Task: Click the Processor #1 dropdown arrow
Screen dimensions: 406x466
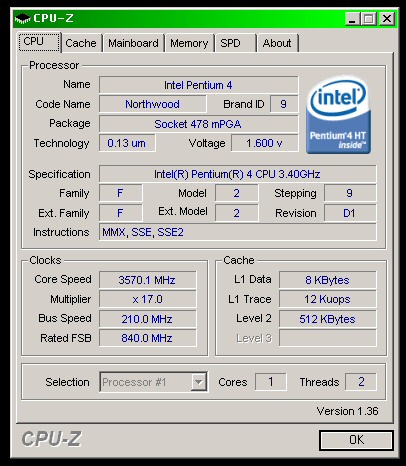Action: 198,382
